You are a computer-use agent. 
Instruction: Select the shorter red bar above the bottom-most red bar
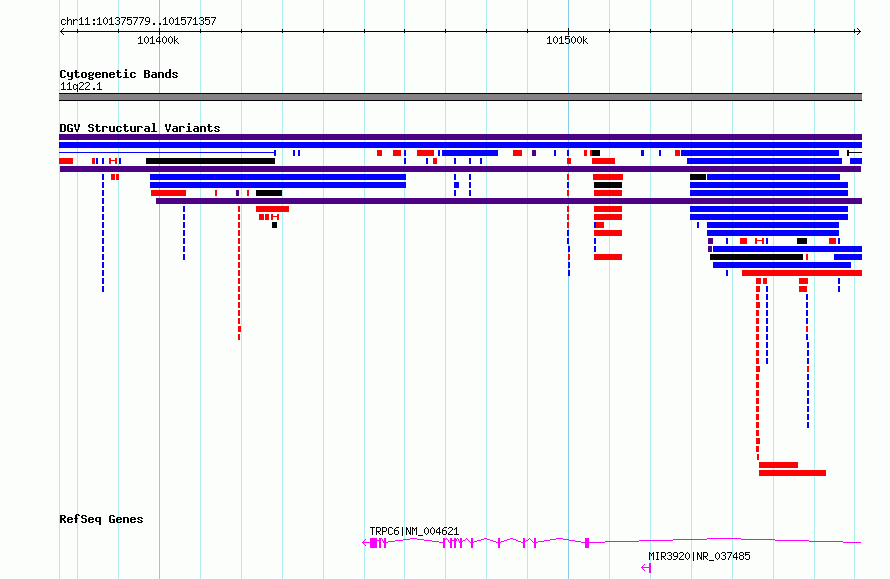pyautogui.click(x=778, y=465)
